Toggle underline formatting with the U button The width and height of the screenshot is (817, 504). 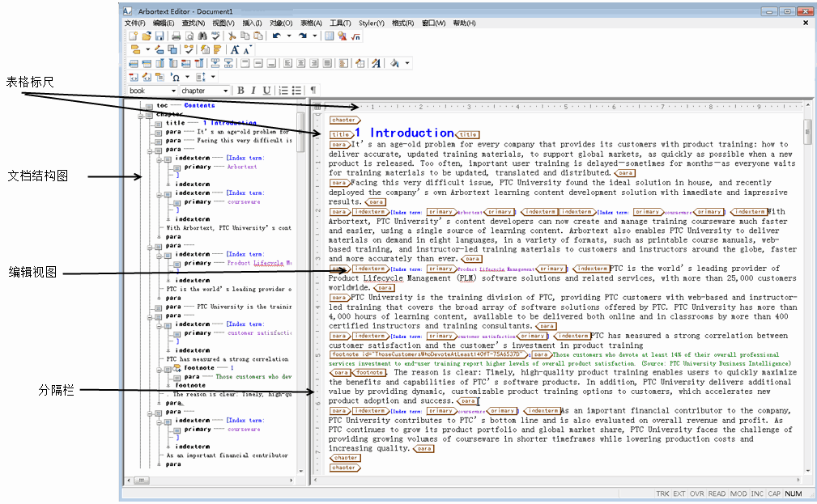(266, 90)
